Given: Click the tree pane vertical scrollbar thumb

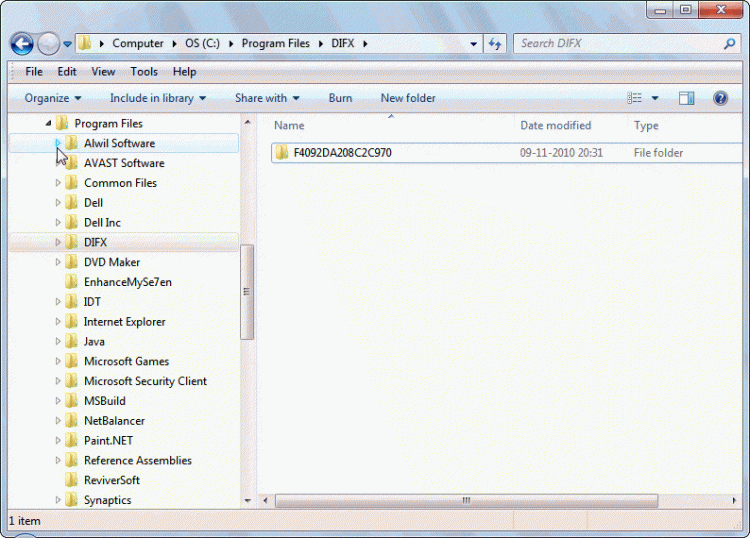Looking at the screenshot, I should (x=247, y=292).
